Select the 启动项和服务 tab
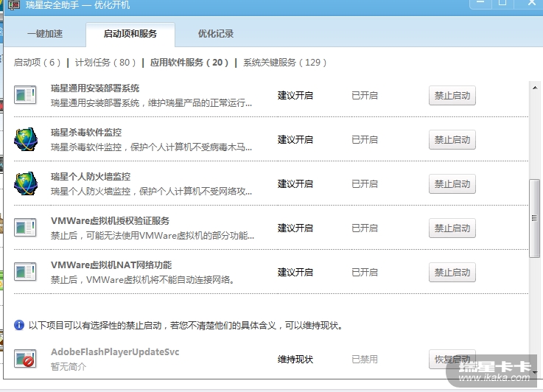 pyautogui.click(x=130, y=34)
